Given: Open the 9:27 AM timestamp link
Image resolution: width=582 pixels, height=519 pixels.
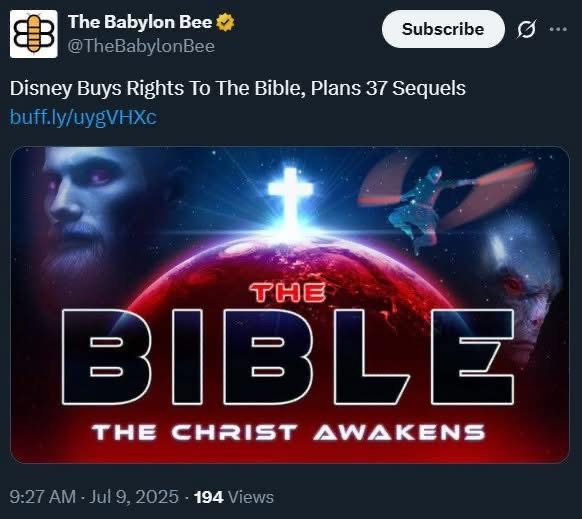Looking at the screenshot, I should 43,497.
